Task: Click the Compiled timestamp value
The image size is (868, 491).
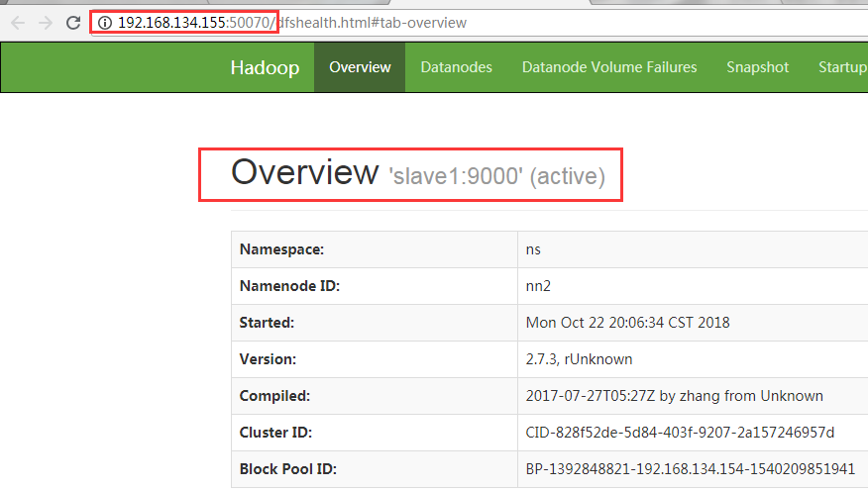Action: [674, 396]
